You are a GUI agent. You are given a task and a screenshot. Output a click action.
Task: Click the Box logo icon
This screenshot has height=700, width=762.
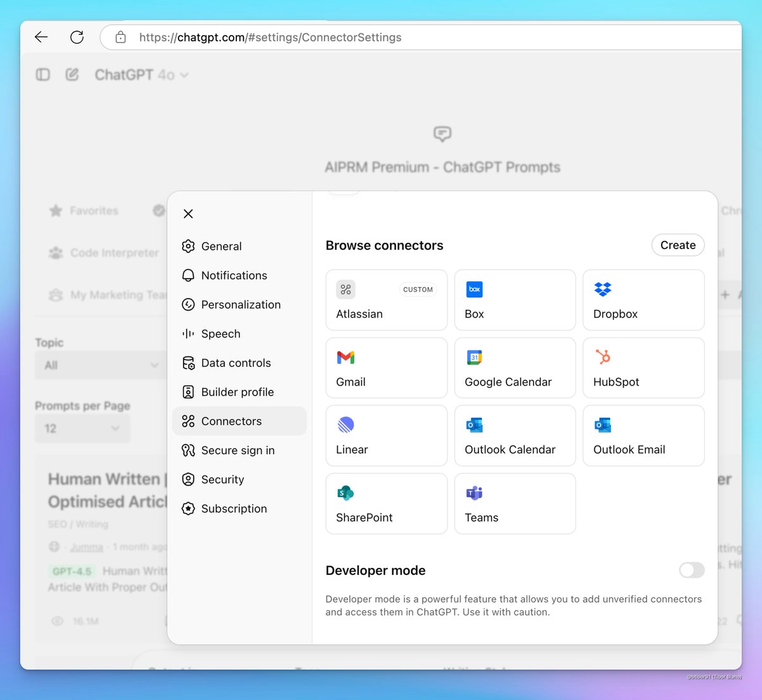point(474,290)
